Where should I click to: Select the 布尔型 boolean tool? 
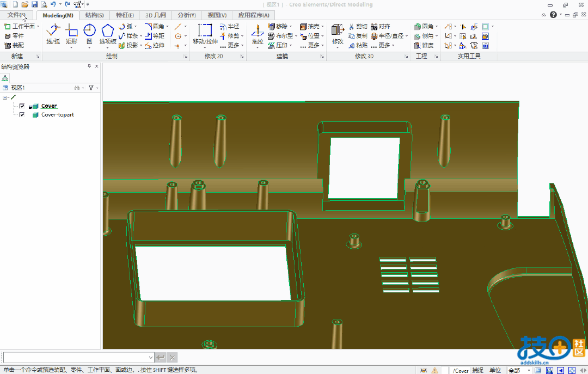280,36
